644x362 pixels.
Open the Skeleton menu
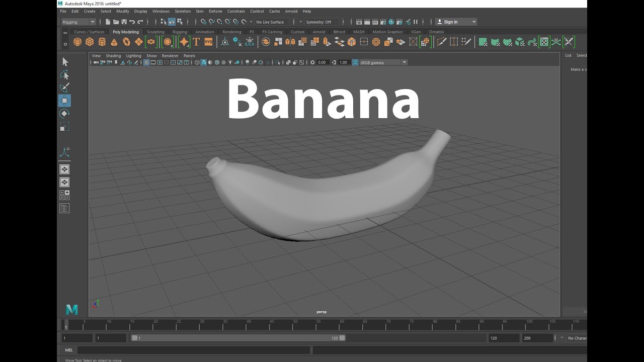183,11
